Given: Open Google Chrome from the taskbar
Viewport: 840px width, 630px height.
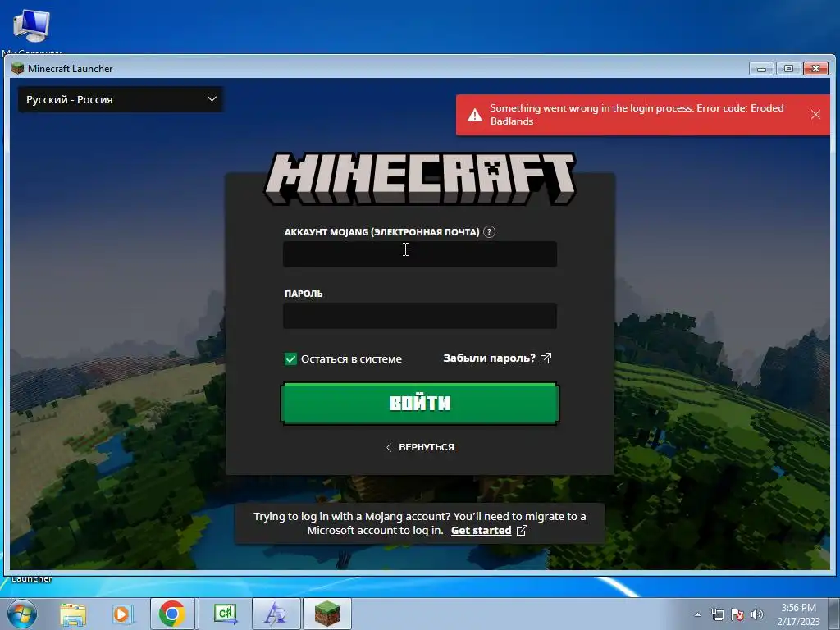Looking at the screenshot, I should coord(172,614).
